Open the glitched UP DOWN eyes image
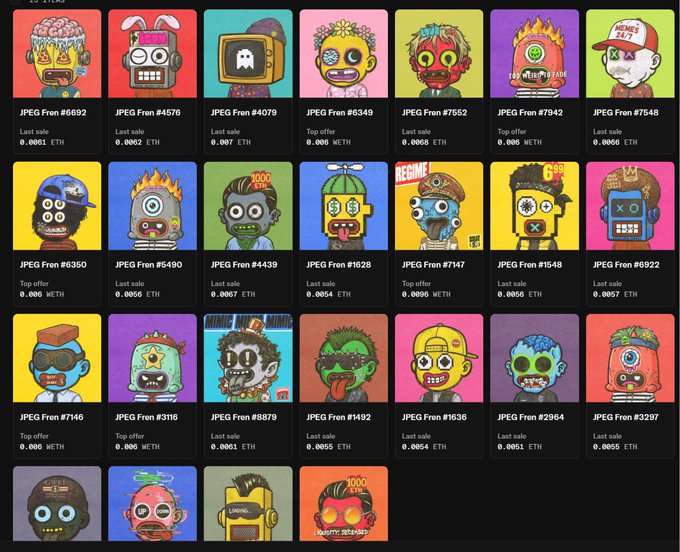The width and height of the screenshot is (680, 552). [x=153, y=503]
